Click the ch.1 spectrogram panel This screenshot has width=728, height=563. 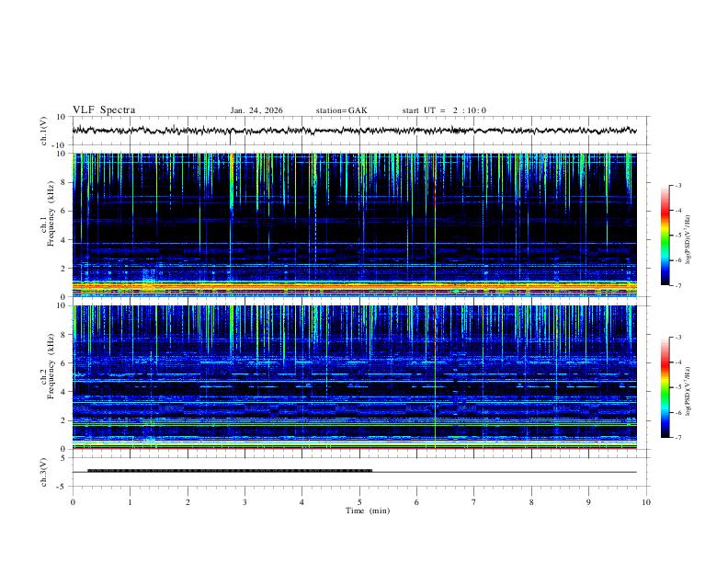click(x=354, y=224)
